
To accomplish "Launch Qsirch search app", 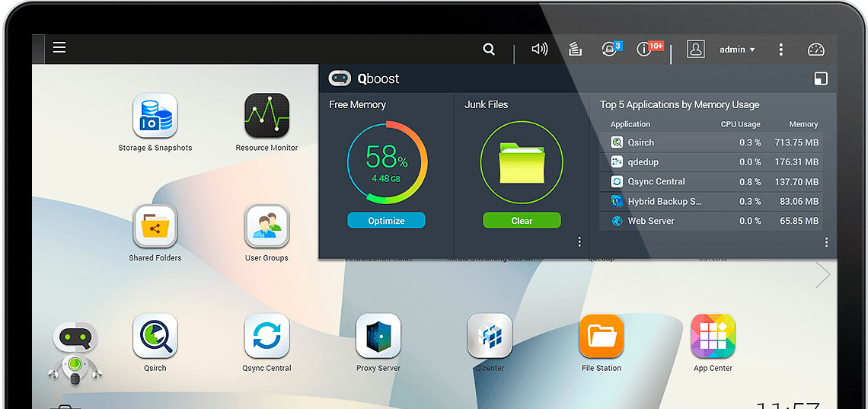I will (x=155, y=337).
